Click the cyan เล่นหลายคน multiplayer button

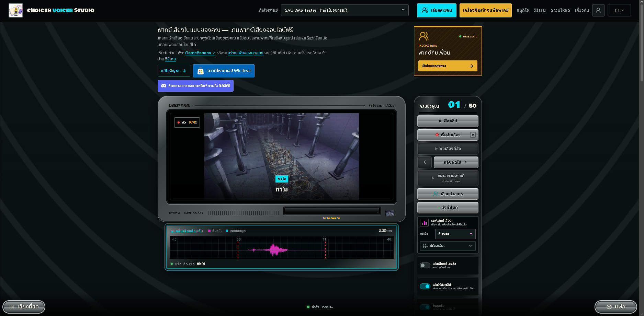tap(437, 10)
